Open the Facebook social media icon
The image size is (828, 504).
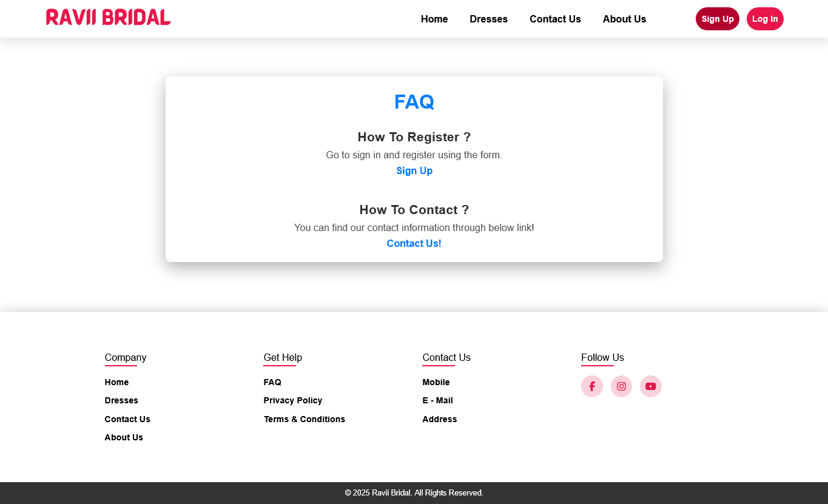click(591, 386)
